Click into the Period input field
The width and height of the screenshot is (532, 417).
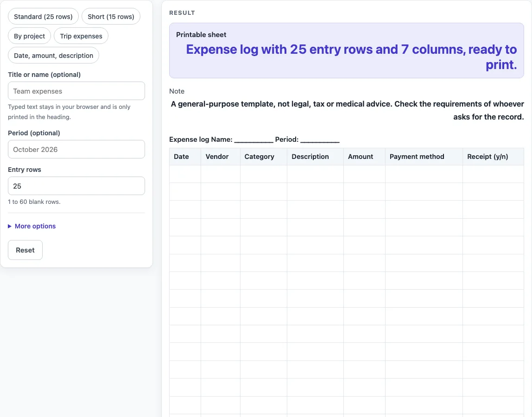coord(76,149)
